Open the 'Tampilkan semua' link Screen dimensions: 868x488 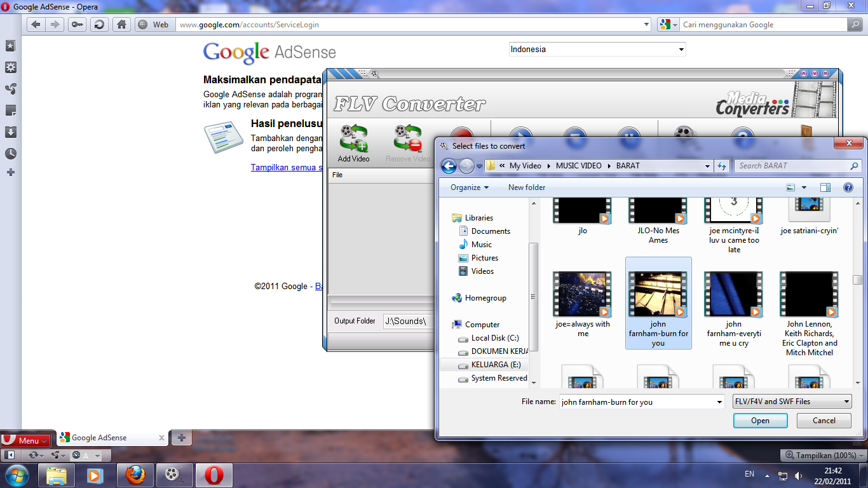[x=287, y=168]
